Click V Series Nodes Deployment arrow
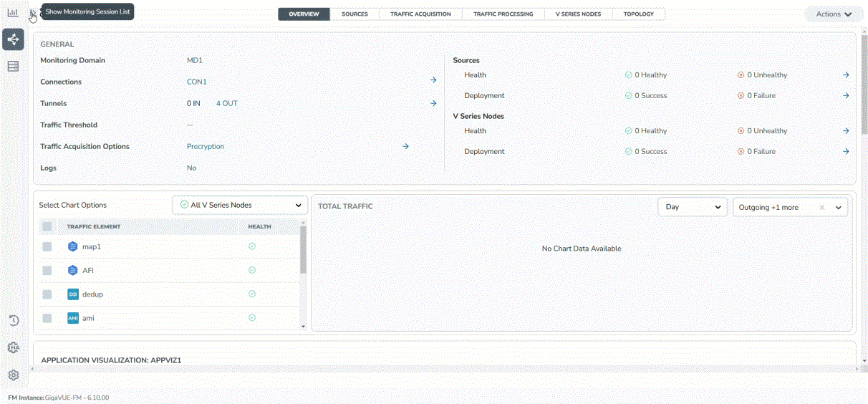Screen dimensions: 868x404 tap(846, 152)
